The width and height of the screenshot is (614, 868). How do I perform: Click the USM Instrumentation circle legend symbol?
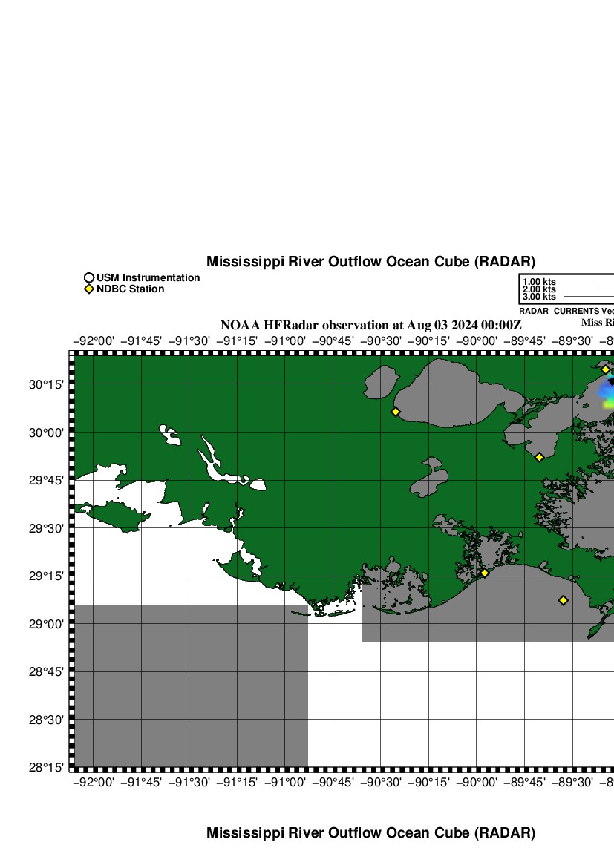(89, 278)
